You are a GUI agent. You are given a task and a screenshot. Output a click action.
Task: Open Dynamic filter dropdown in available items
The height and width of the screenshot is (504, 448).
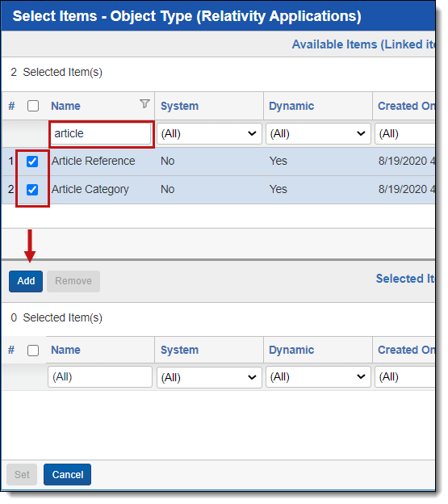coord(318,133)
